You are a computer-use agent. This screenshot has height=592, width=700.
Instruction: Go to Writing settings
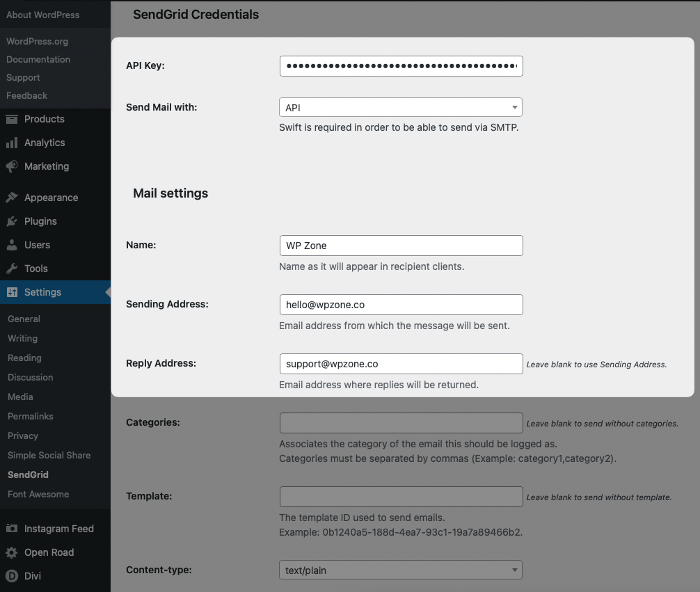pyautogui.click(x=23, y=338)
